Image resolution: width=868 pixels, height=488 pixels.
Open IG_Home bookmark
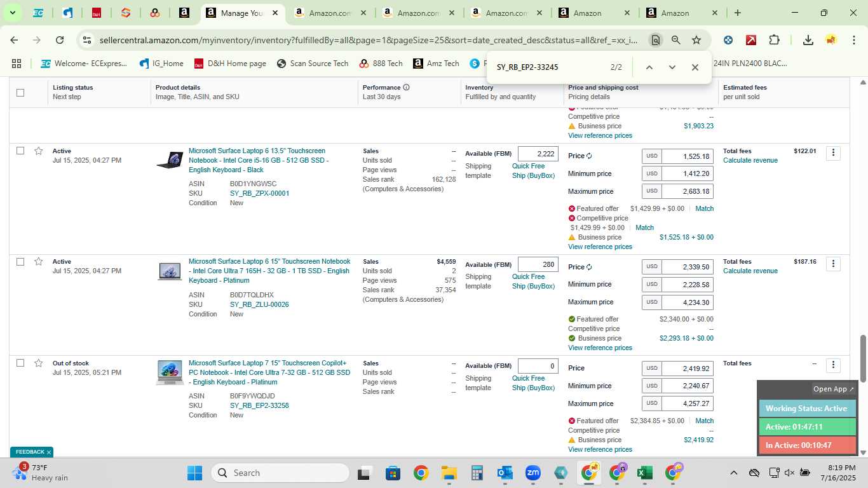(x=161, y=64)
